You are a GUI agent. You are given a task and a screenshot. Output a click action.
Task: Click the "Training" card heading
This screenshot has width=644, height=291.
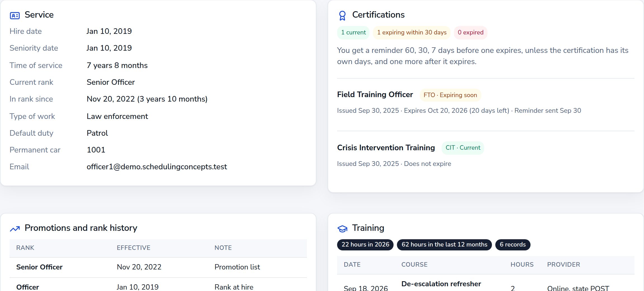pyautogui.click(x=368, y=228)
